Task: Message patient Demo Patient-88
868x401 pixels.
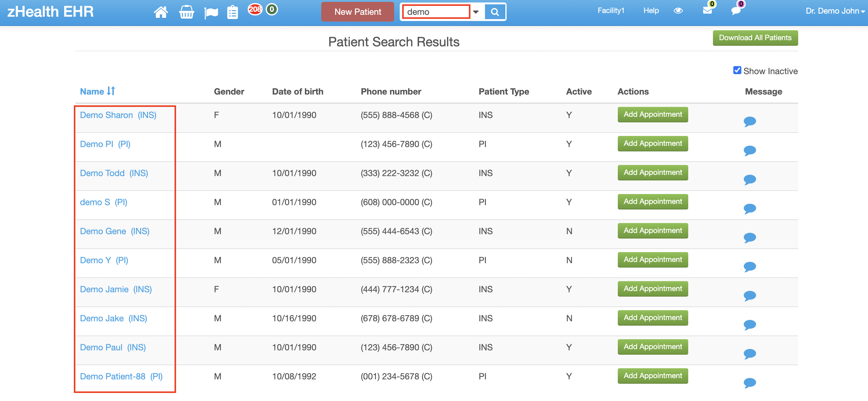Action: [750, 382]
